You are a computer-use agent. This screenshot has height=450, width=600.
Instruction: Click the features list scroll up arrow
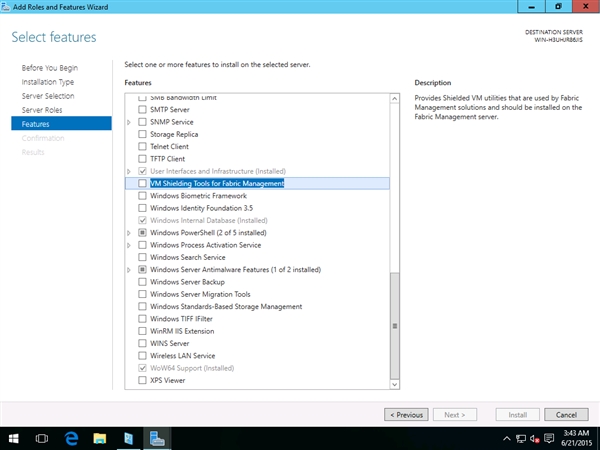click(x=395, y=99)
